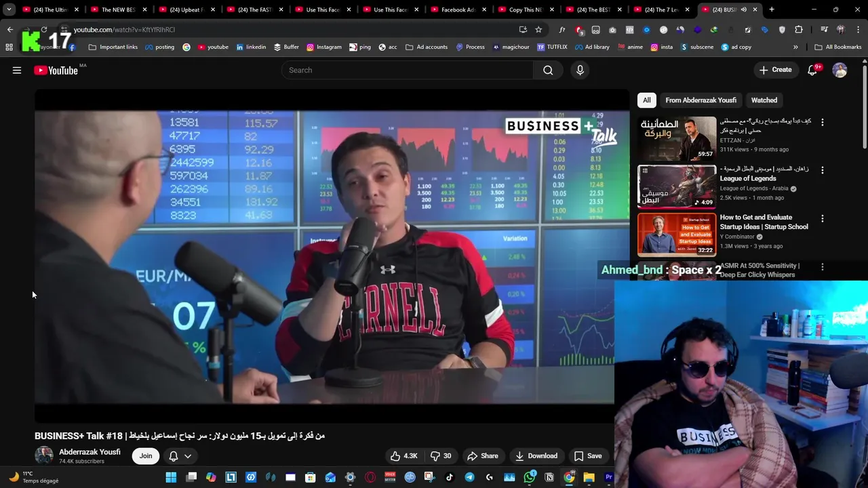Open Telegram from the taskbar
This screenshot has height=488, width=868.
(469, 477)
